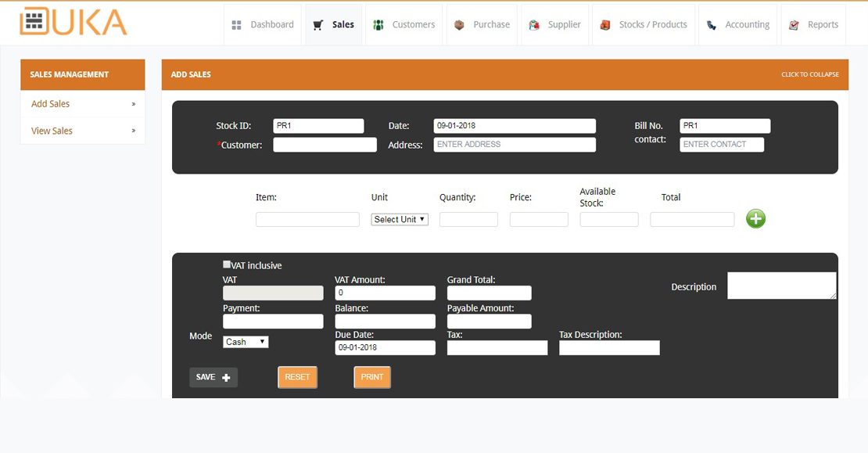
Task: Click the Payable Amount field
Action: (x=489, y=322)
